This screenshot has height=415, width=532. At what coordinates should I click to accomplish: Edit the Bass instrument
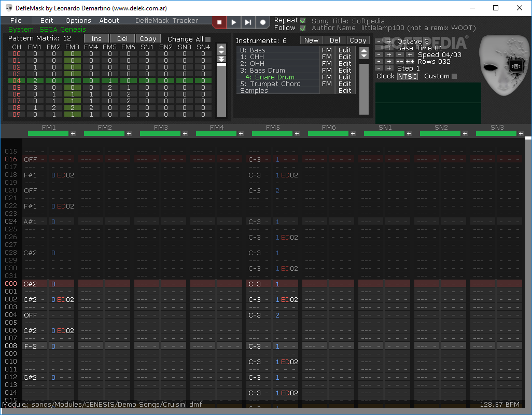point(345,50)
